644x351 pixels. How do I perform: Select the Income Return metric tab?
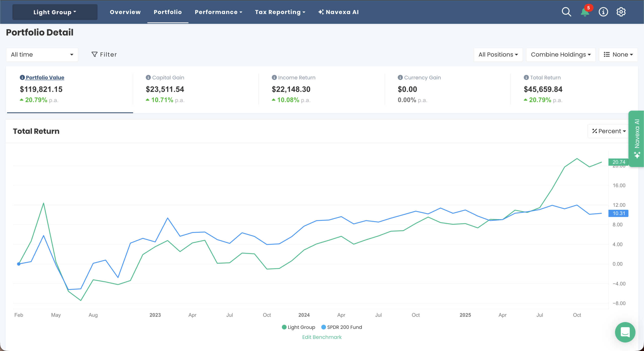(322, 89)
